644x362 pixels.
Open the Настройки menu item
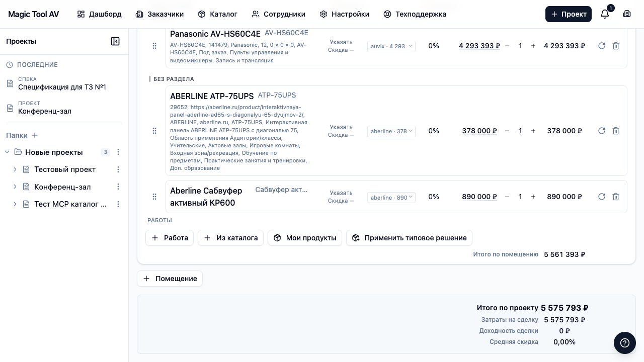(x=345, y=14)
